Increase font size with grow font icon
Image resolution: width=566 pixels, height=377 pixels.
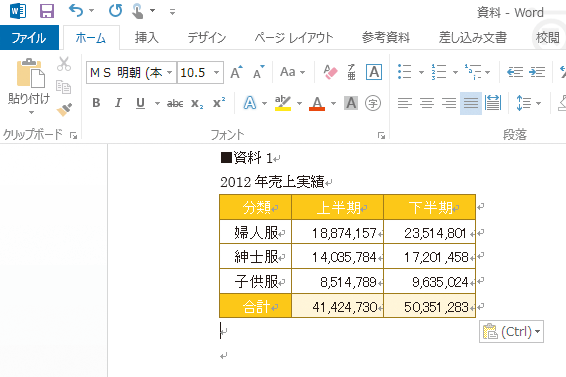(236, 72)
